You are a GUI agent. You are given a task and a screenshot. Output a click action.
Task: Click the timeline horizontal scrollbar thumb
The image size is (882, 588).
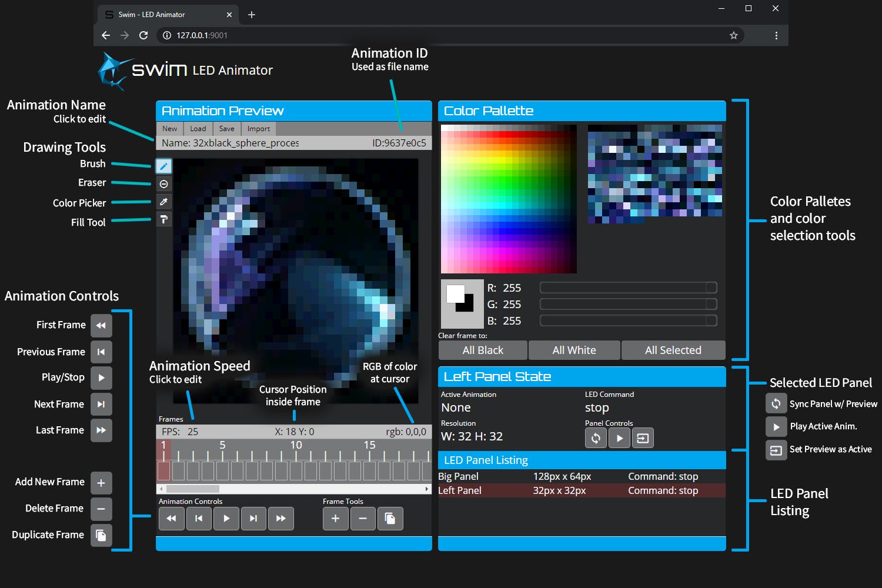pos(193,489)
